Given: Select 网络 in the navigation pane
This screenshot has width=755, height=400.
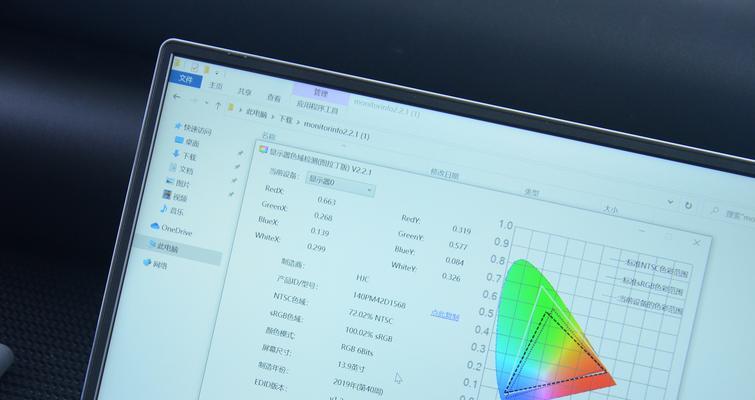Looking at the screenshot, I should (155, 264).
